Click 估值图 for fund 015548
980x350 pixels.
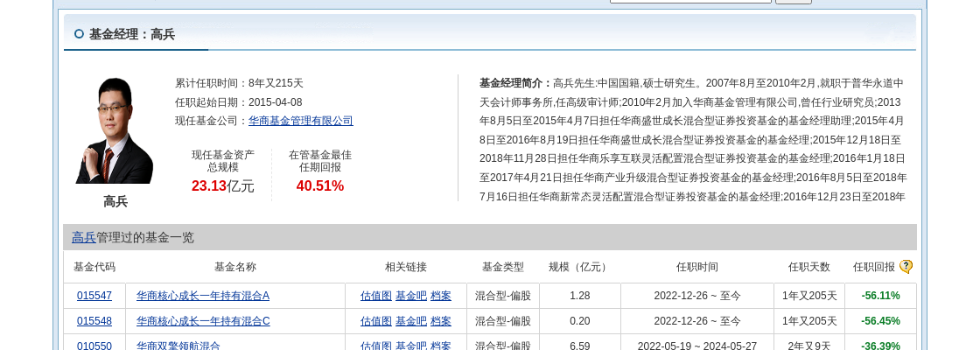click(376, 321)
